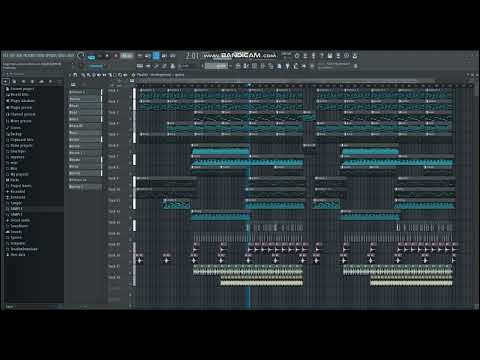Toggle pattern/song mode button

[91, 56]
